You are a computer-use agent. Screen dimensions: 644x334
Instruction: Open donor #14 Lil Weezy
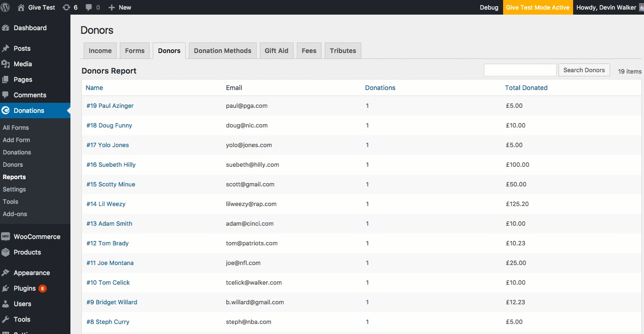pyautogui.click(x=106, y=204)
